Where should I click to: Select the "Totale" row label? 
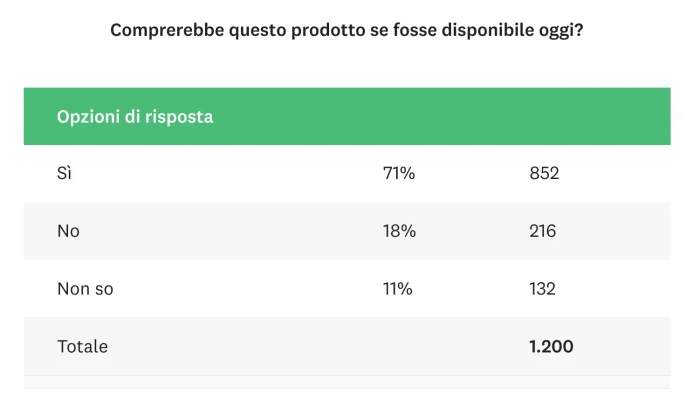pos(83,347)
